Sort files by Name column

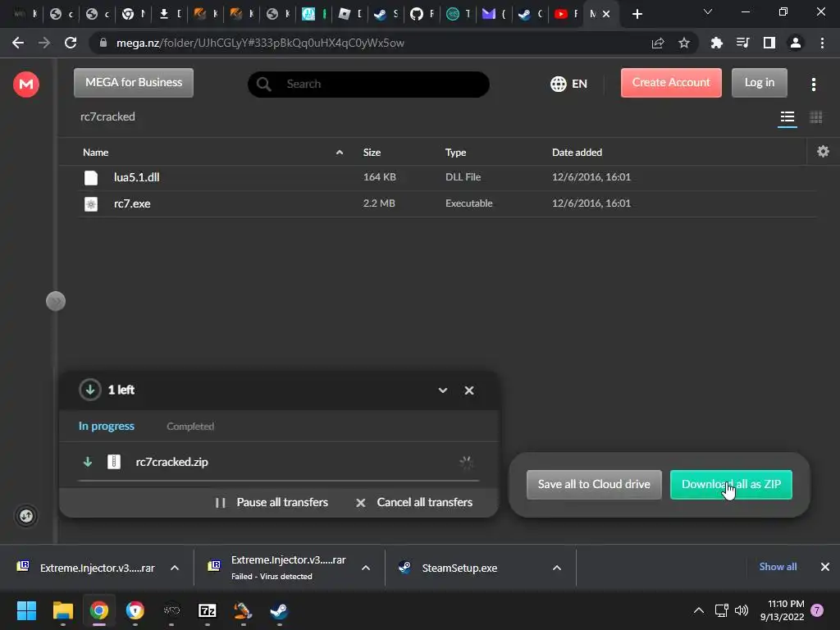95,152
